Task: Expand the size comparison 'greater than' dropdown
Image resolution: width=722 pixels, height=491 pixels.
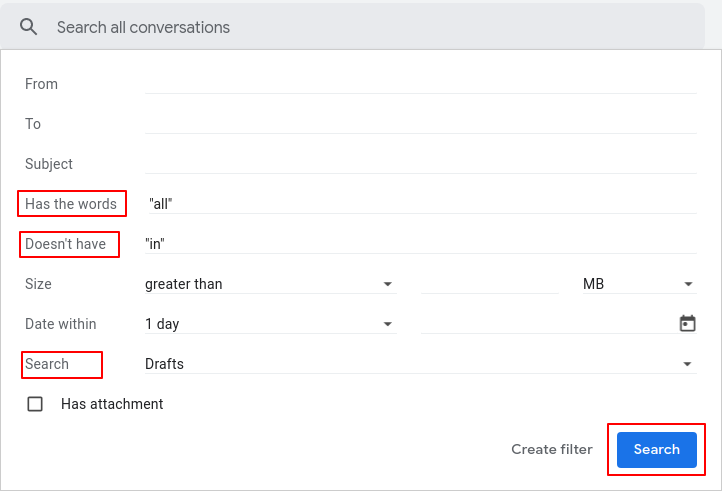Action: tap(270, 284)
